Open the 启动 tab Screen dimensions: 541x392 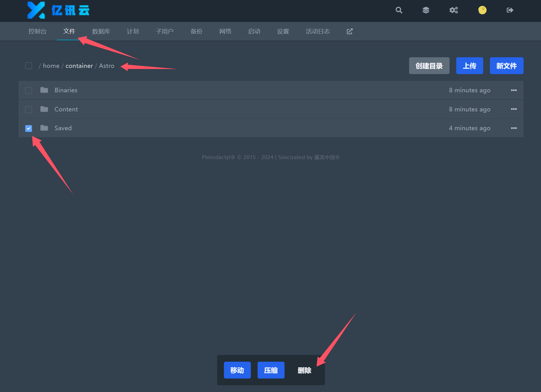[x=254, y=31]
